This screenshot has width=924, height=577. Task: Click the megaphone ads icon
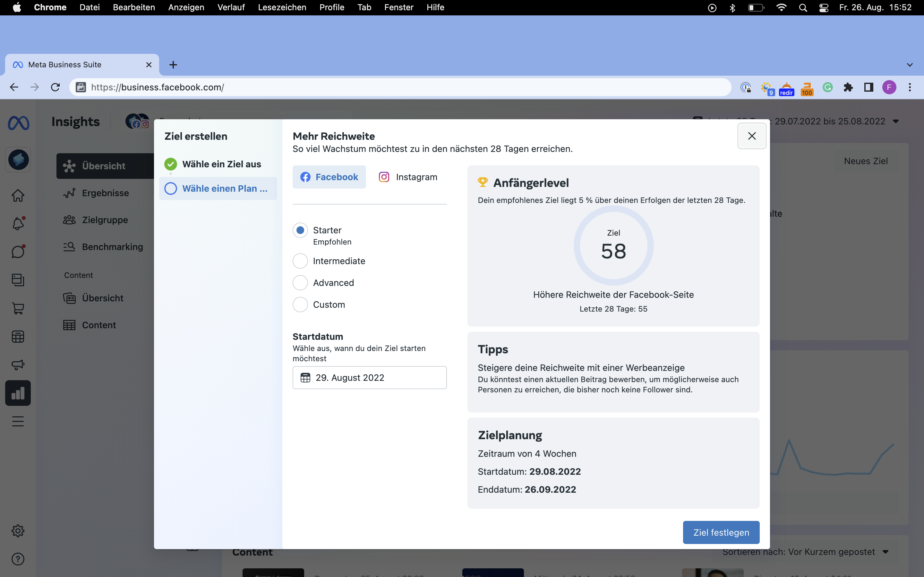18,365
